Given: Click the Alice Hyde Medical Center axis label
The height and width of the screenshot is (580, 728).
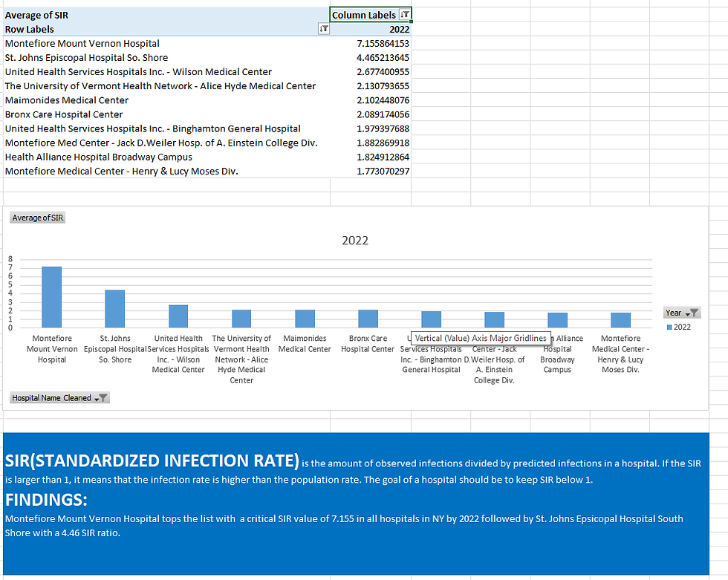Looking at the screenshot, I should [241, 359].
